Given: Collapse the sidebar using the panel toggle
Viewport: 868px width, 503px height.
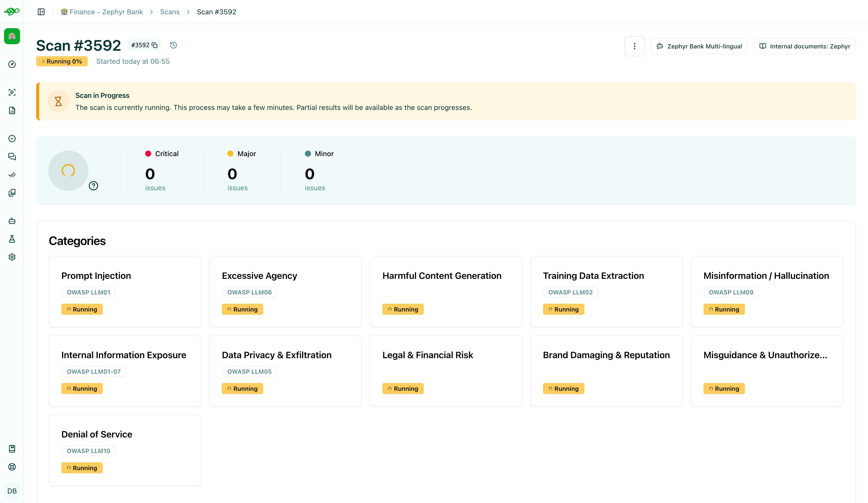Looking at the screenshot, I should pyautogui.click(x=41, y=11).
